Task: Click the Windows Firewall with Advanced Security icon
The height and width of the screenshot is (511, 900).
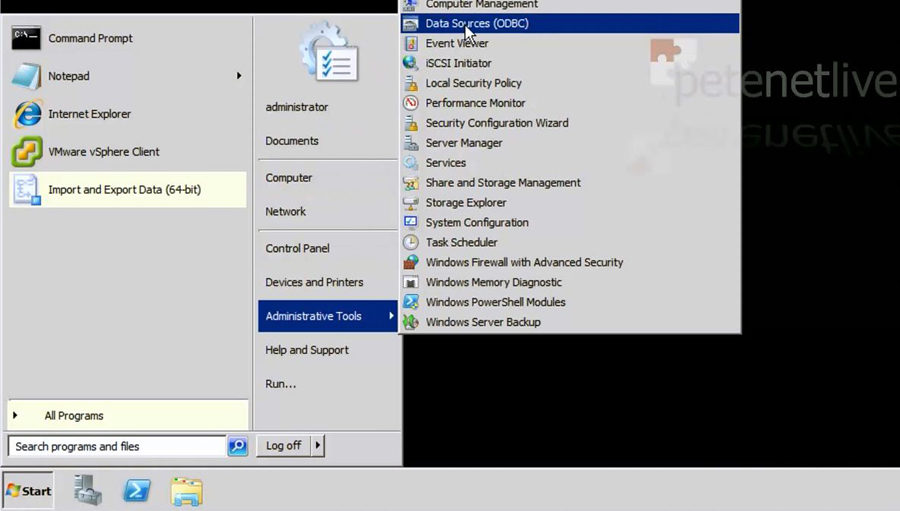Action: (410, 262)
